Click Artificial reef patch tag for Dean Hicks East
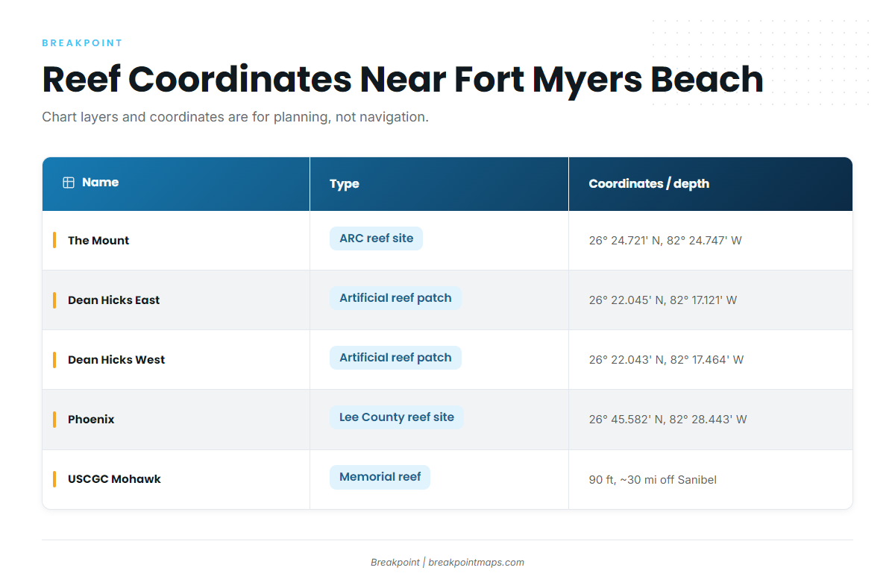The width and height of the screenshot is (895, 588). (395, 298)
